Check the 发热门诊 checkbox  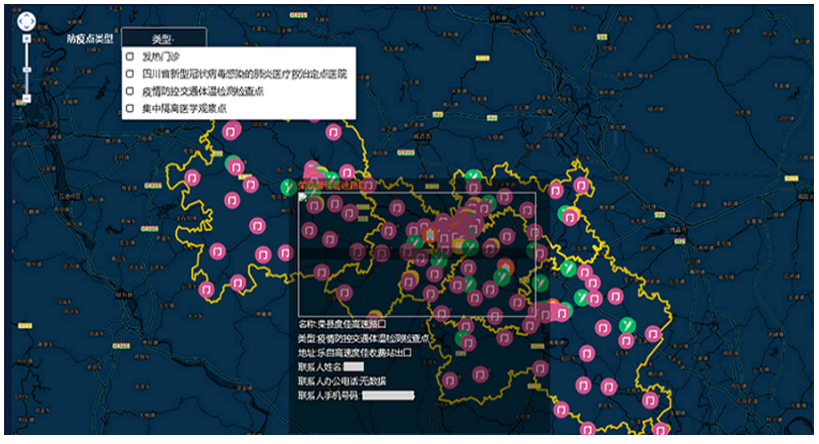click(x=130, y=57)
